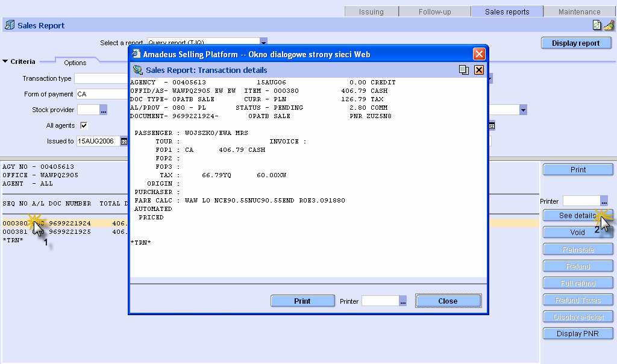
Task: Select report row 000380
Action: [270, 223]
